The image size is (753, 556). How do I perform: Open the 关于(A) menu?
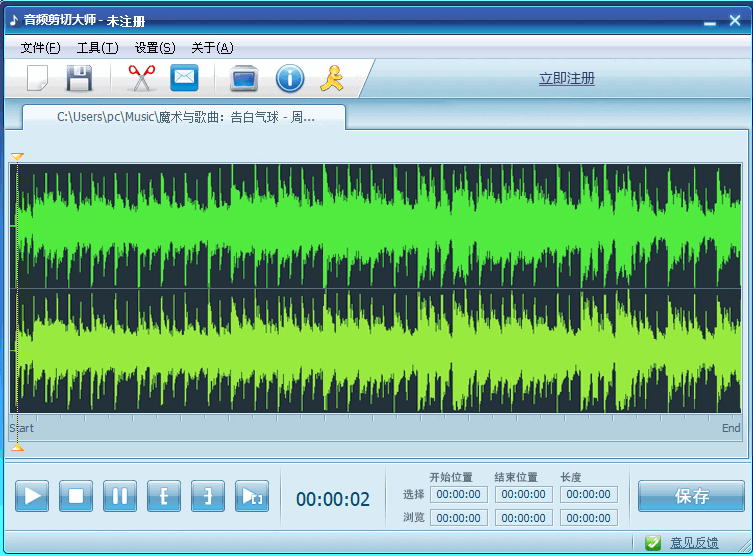point(212,48)
